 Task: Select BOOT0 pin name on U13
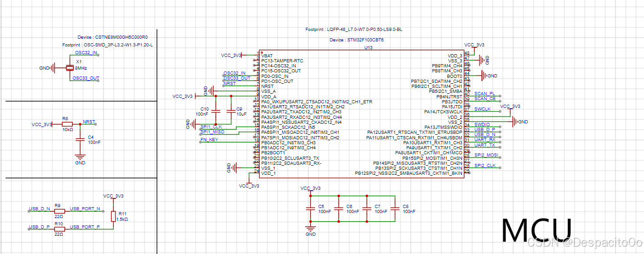[x=454, y=76]
